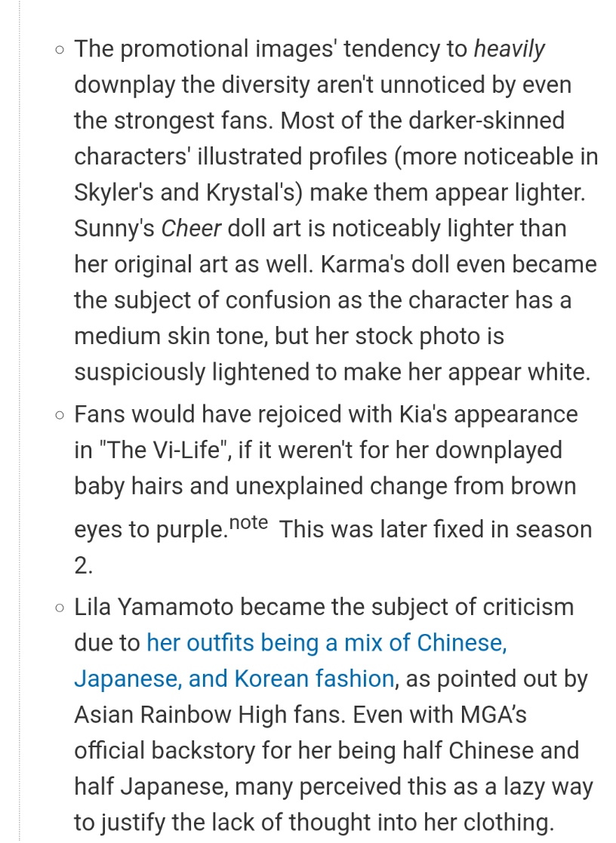Screen dimensions: 616x843
Task: Follow 'Japanese, and Korean fashion' link text
Action: (235, 679)
